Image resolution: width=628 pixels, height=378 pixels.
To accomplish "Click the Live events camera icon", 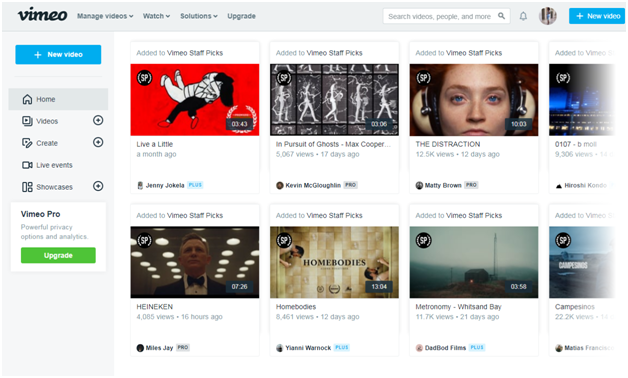I will coord(27,165).
